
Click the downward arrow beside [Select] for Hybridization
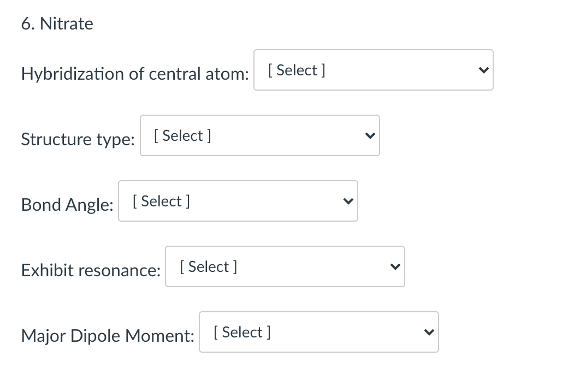click(x=483, y=70)
